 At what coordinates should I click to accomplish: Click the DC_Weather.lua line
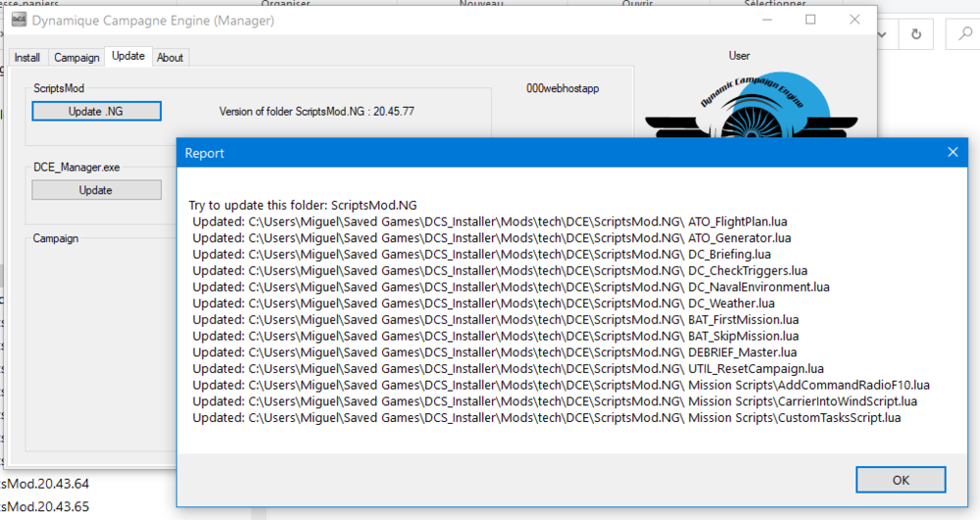[483, 304]
